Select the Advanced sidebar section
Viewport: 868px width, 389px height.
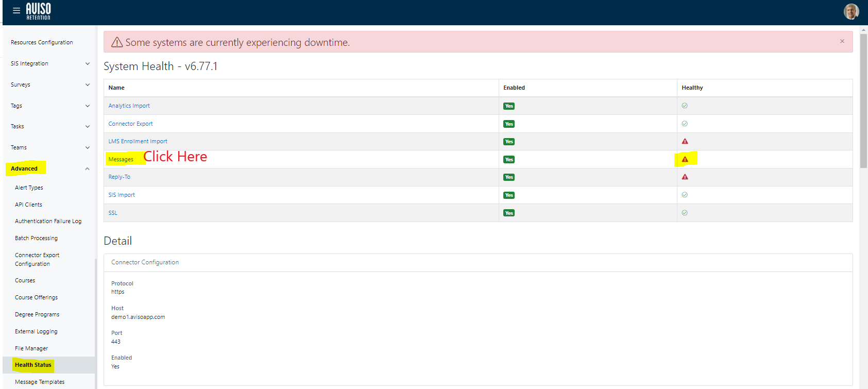tap(24, 168)
